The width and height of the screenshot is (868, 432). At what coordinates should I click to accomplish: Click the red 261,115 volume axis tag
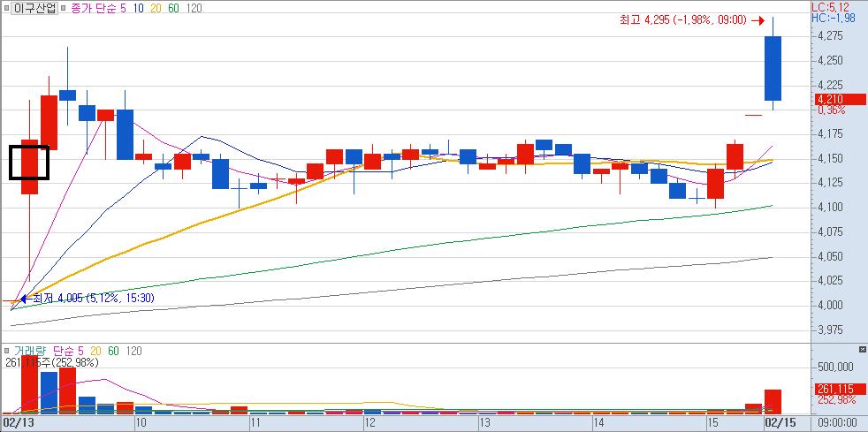(x=840, y=389)
